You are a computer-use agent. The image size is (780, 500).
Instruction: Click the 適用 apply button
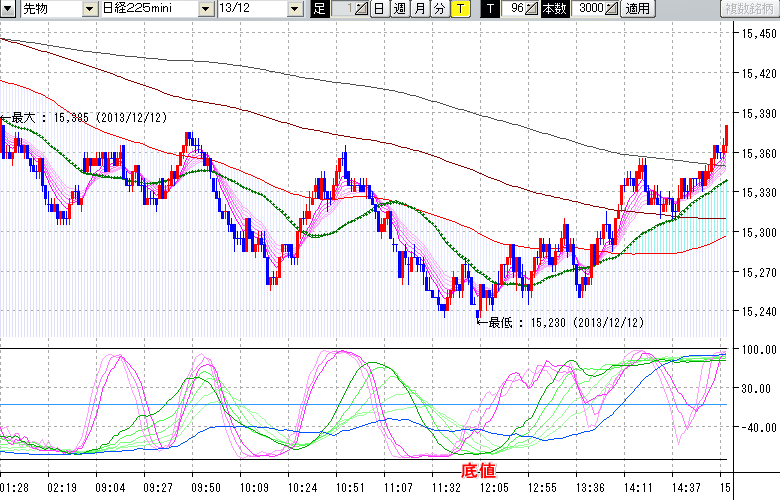(637, 9)
